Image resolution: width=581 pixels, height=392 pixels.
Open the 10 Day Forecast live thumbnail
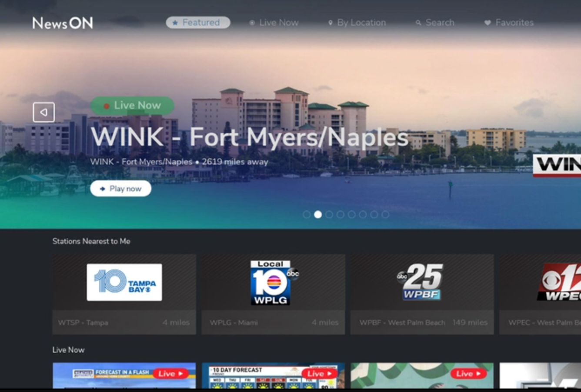click(x=274, y=375)
